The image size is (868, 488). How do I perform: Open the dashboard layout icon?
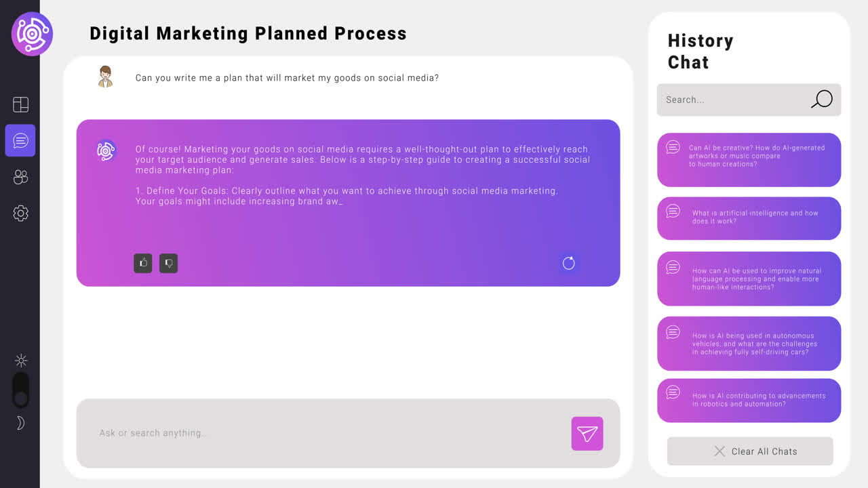point(20,104)
